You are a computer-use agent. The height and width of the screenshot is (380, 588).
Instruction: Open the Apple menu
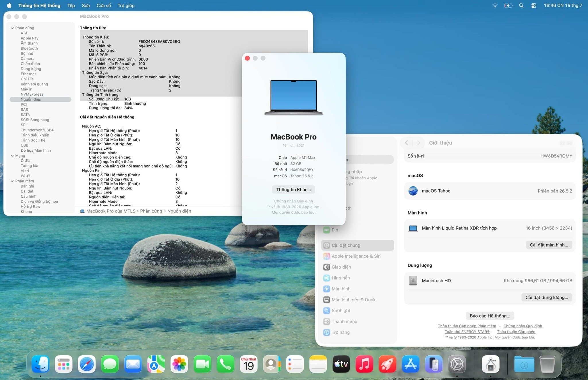[x=9, y=5]
